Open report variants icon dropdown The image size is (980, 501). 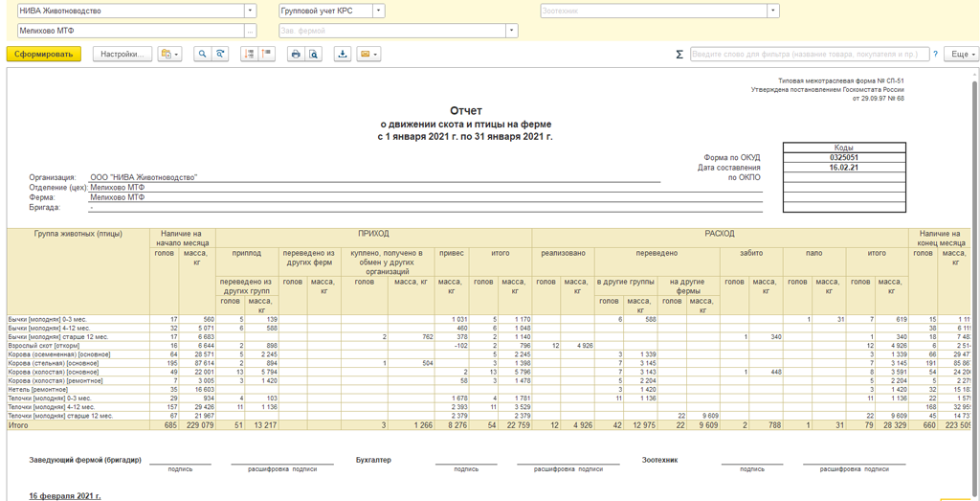pyautogui.click(x=169, y=55)
